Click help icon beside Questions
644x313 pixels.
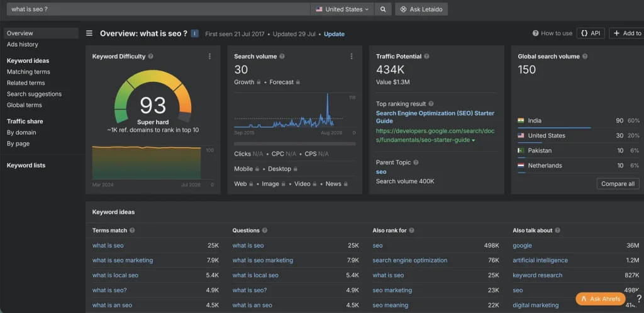pyautogui.click(x=265, y=230)
